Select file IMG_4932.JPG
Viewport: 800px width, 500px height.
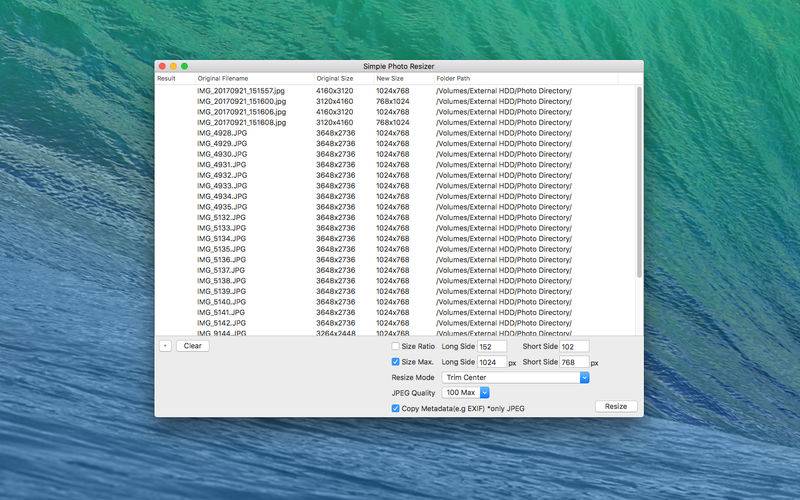tap(395, 175)
